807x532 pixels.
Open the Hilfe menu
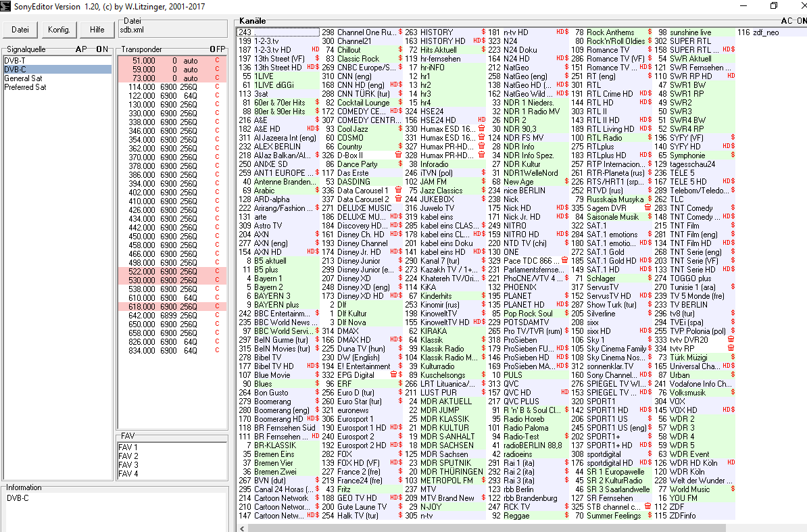tap(97, 30)
